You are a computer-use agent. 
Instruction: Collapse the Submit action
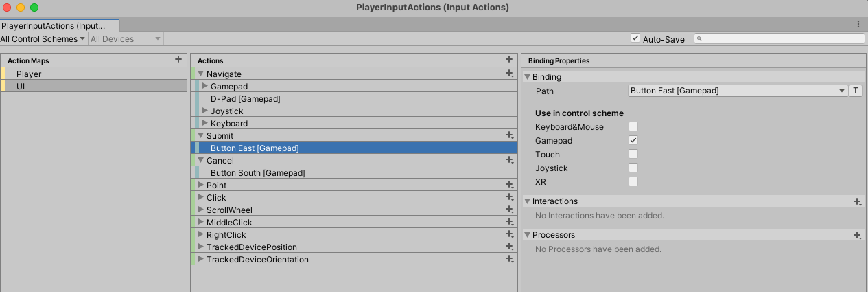[201, 135]
